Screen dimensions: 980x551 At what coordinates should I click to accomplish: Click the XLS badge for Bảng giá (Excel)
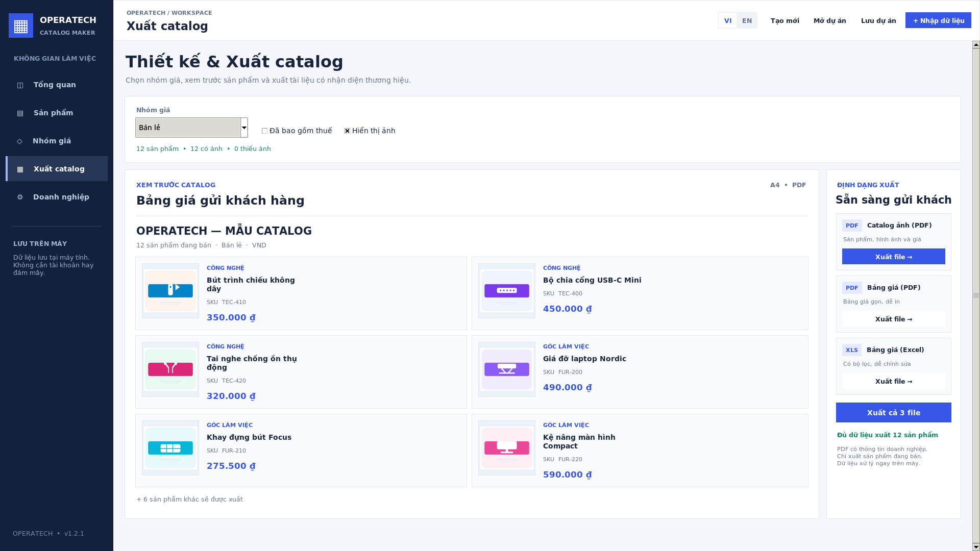click(x=852, y=350)
